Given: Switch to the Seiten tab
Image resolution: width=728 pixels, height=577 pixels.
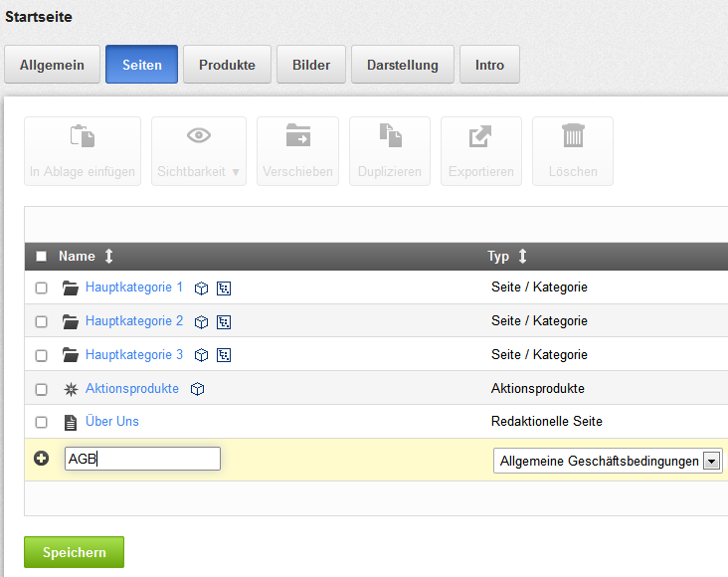Looking at the screenshot, I should click(x=141, y=65).
